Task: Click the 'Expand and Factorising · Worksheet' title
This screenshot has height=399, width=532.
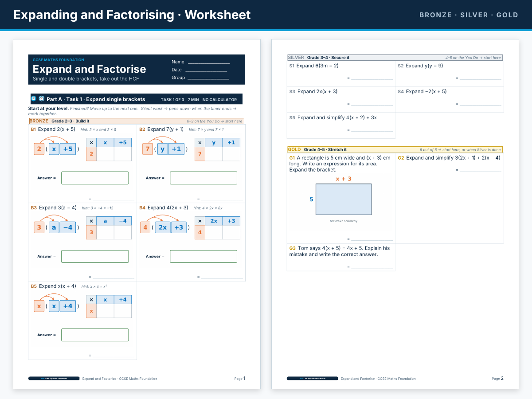Action: tap(132, 15)
